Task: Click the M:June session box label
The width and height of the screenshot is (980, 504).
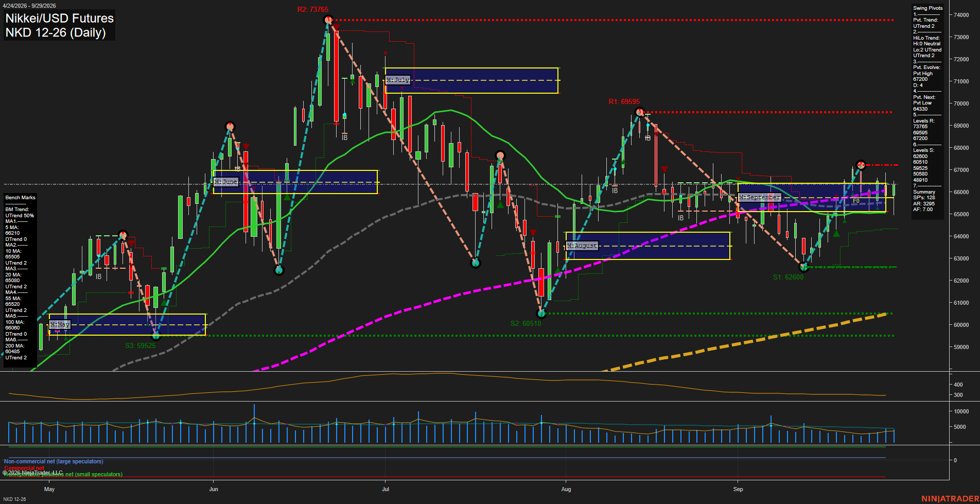Action: [x=226, y=182]
